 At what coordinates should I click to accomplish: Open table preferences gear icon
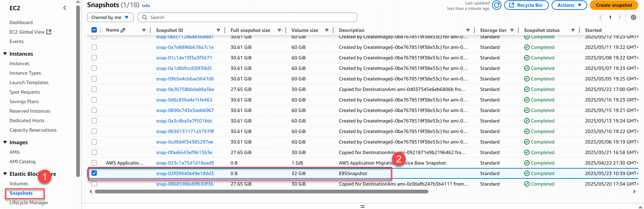[633, 17]
